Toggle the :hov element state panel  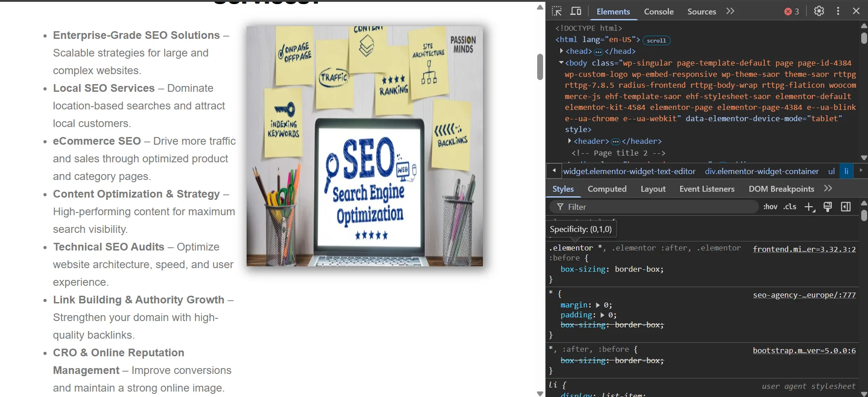click(770, 207)
